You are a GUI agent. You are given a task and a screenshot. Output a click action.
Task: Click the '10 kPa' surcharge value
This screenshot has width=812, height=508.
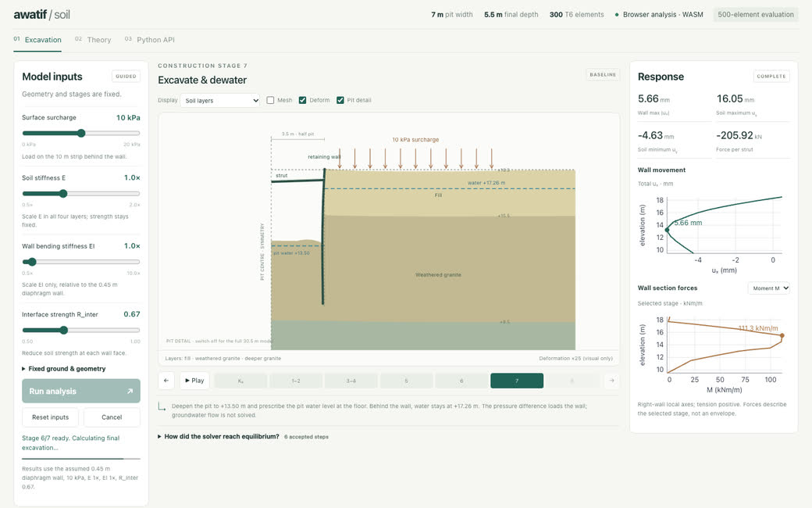pyautogui.click(x=128, y=118)
